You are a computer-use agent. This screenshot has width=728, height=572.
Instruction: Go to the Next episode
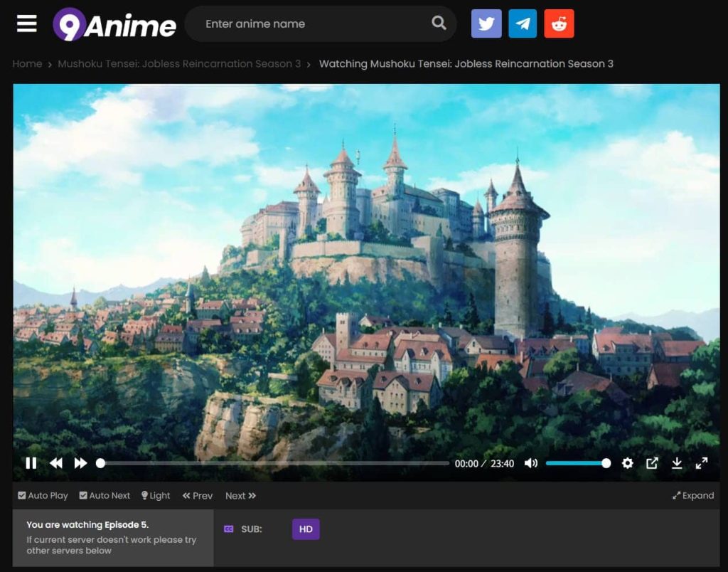240,496
